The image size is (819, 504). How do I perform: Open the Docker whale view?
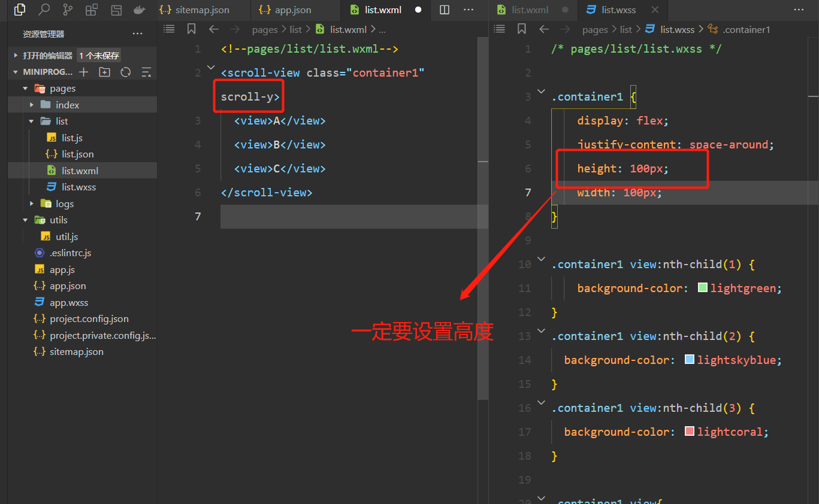pyautogui.click(x=140, y=10)
